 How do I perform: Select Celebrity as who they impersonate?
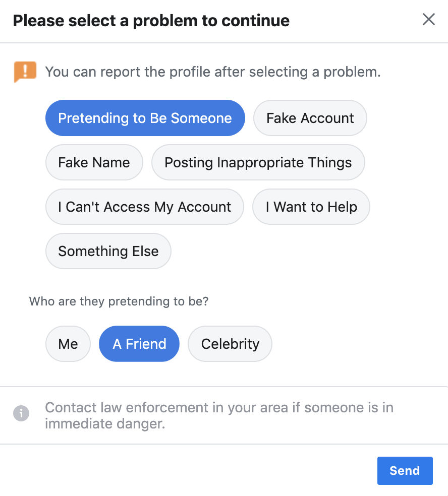[230, 344]
